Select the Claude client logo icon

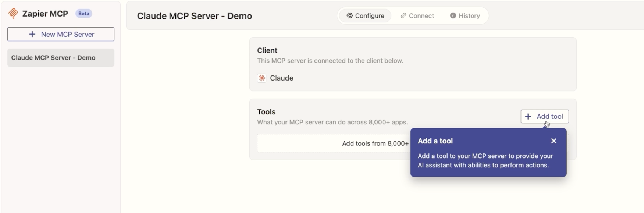point(261,78)
